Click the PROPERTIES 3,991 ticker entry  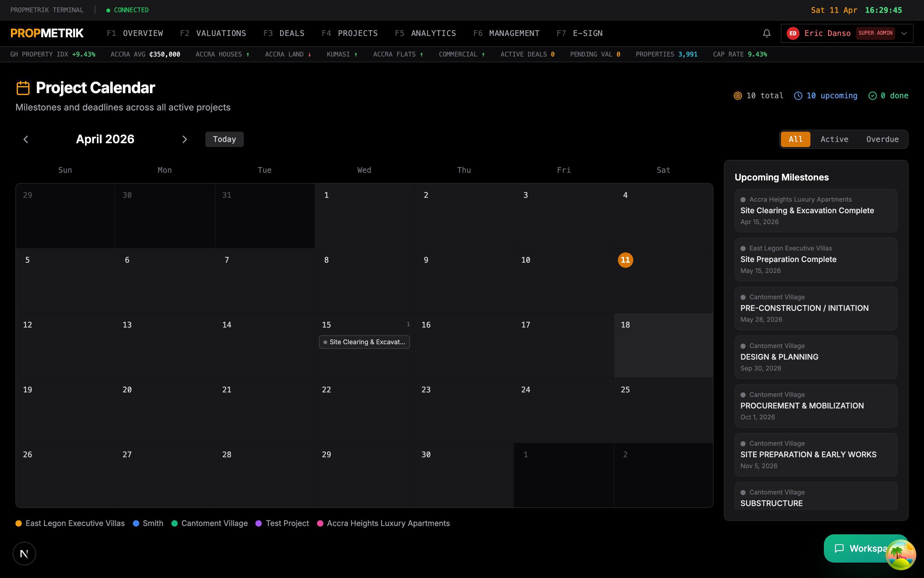click(666, 54)
